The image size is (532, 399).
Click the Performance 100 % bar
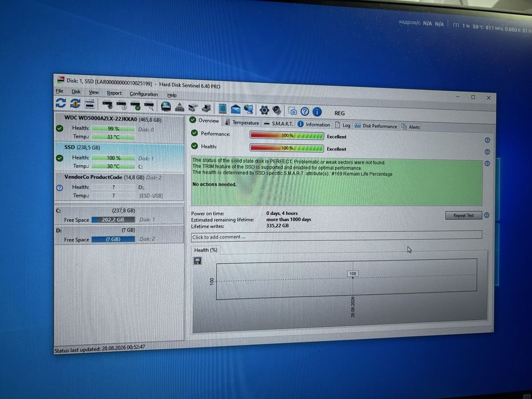coord(287,136)
